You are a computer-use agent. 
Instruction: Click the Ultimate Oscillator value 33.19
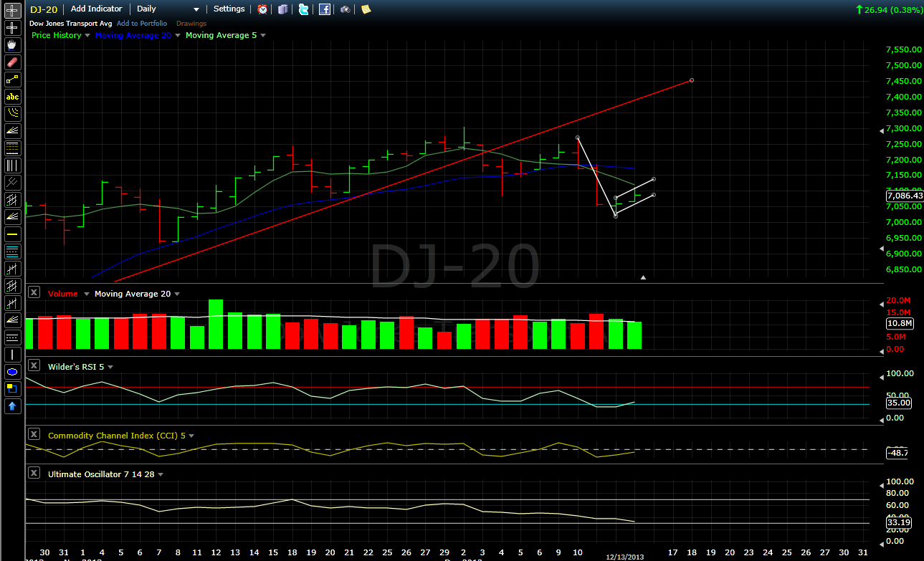899,522
